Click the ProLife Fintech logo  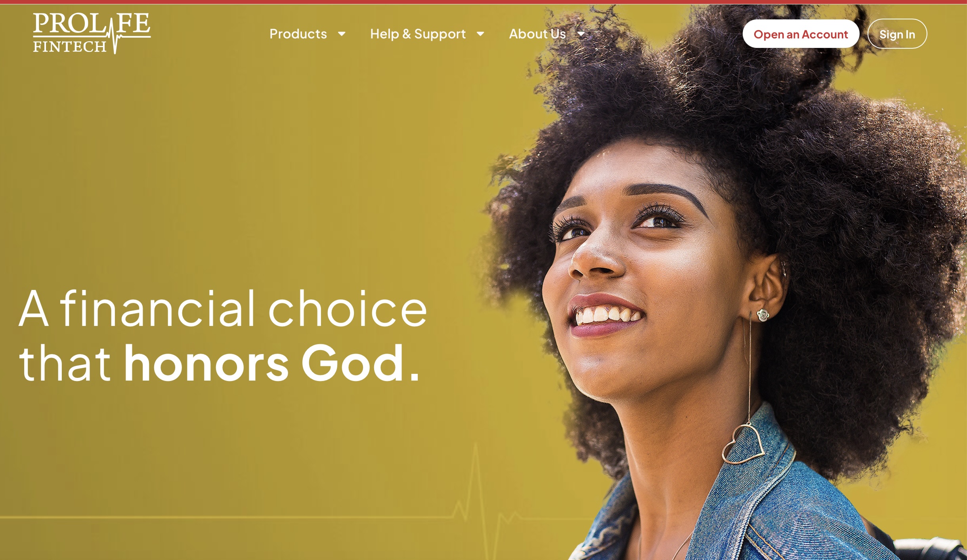(x=92, y=33)
